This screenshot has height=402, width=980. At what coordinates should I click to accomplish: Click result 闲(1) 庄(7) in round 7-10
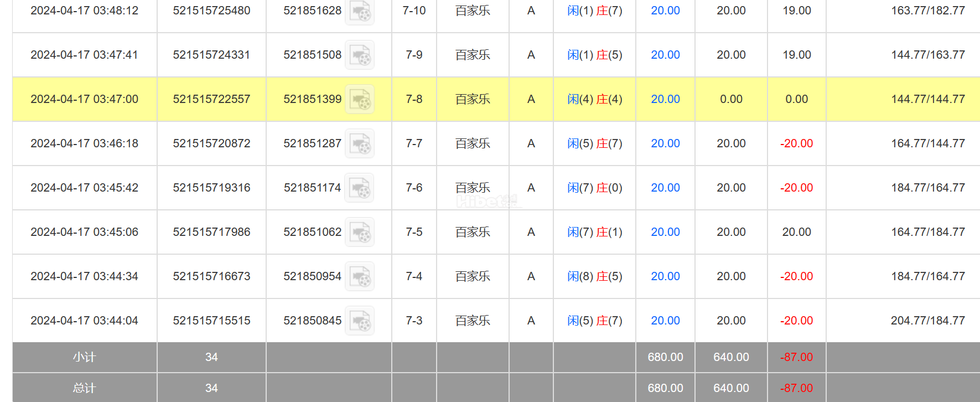[x=595, y=11]
